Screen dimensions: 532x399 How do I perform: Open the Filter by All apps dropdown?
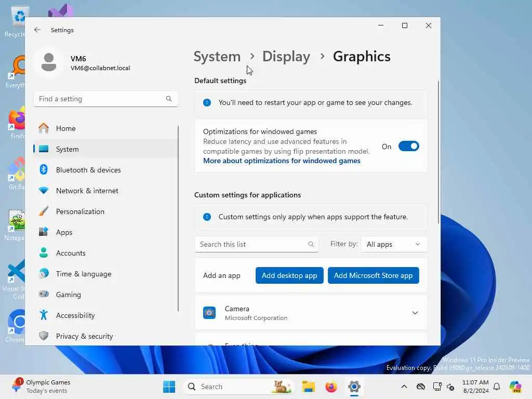coord(394,244)
